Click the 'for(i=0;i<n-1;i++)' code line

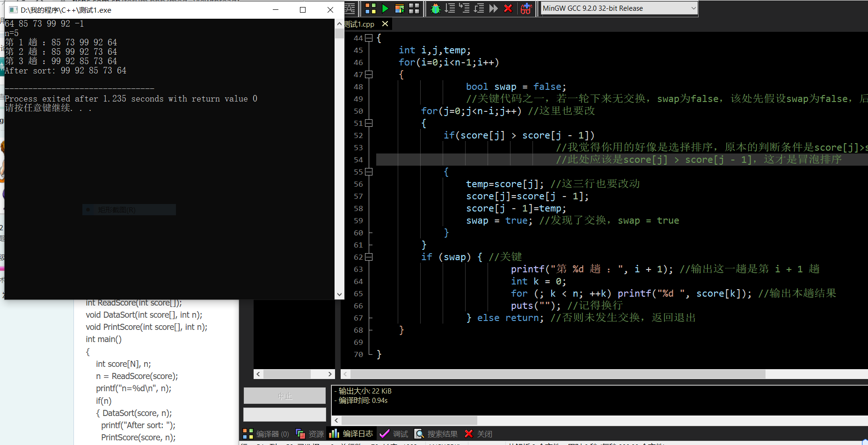point(449,62)
